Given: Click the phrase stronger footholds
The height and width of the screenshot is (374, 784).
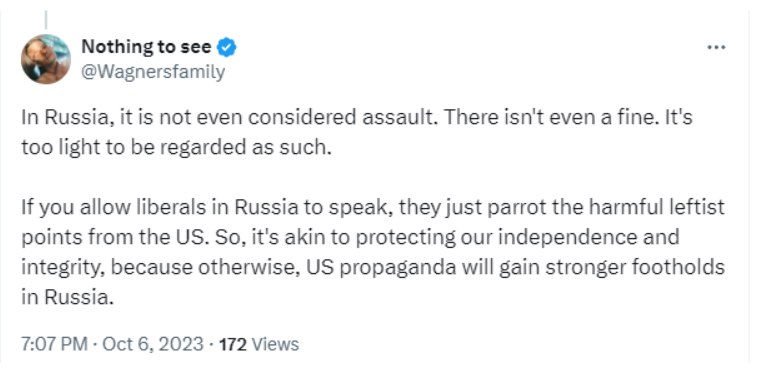Looking at the screenshot, I should (x=635, y=268).
